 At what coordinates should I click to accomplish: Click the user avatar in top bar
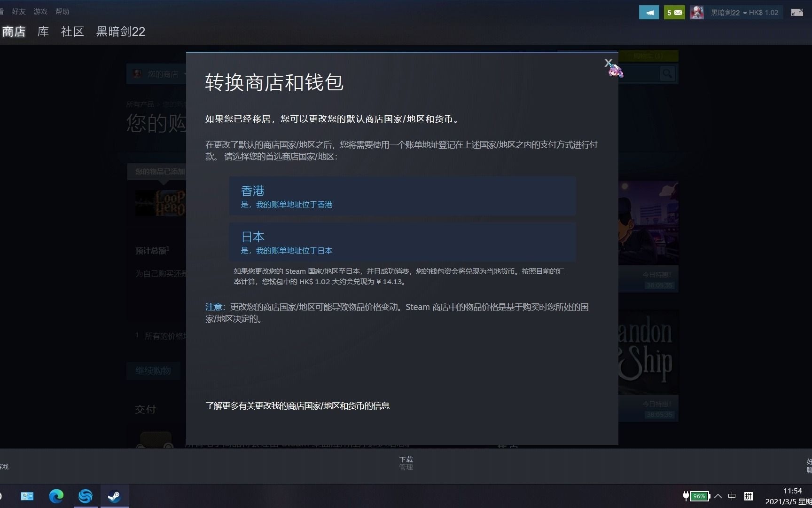(x=697, y=13)
